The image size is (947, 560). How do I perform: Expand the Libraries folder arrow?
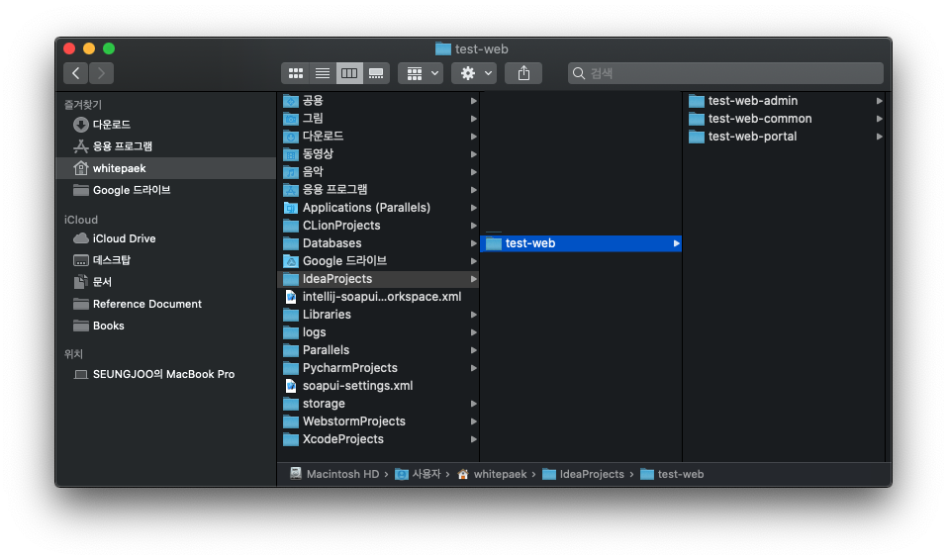point(473,315)
